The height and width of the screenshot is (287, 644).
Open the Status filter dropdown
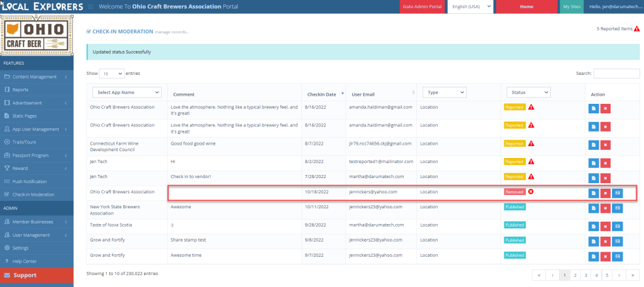pos(528,93)
